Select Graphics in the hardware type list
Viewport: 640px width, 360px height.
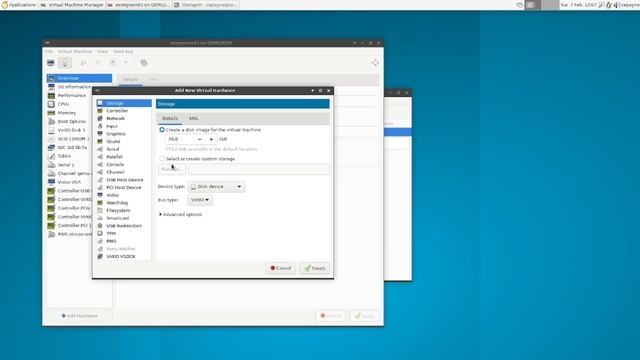click(124, 134)
